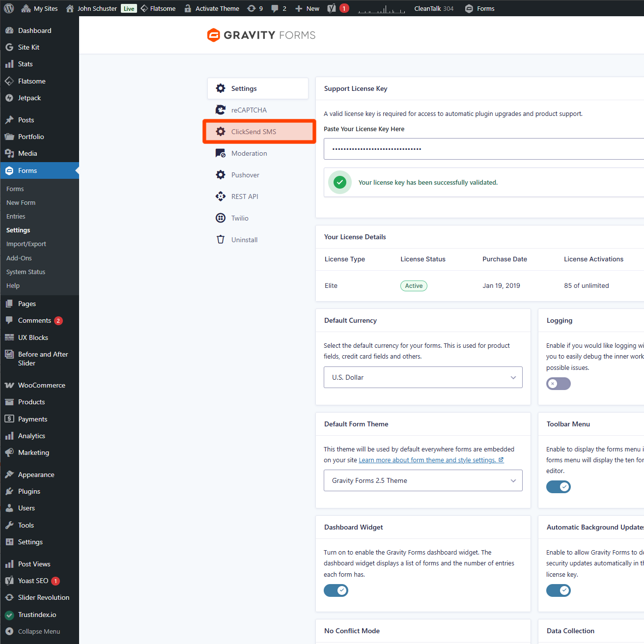Select the REST API icon
644x644 pixels.
[x=221, y=196]
